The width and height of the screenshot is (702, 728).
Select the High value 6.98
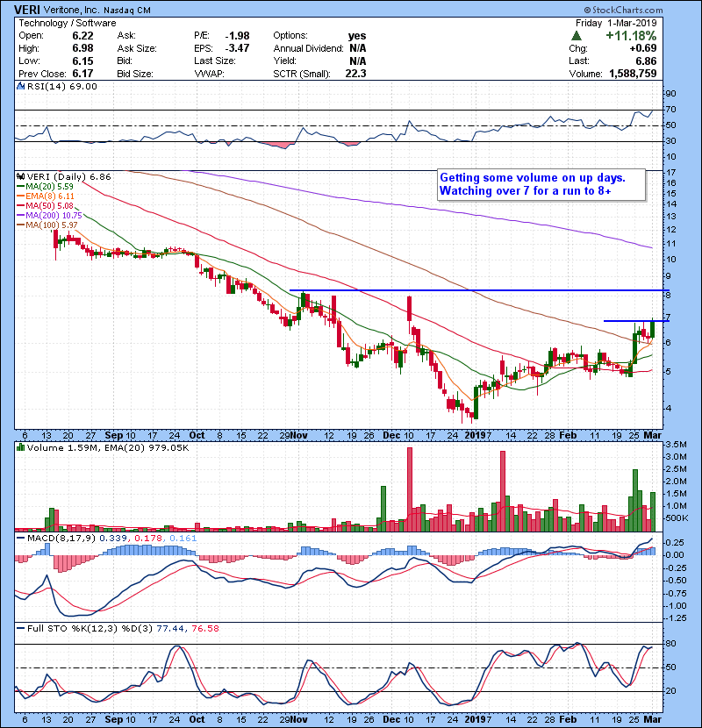pyautogui.click(x=82, y=48)
